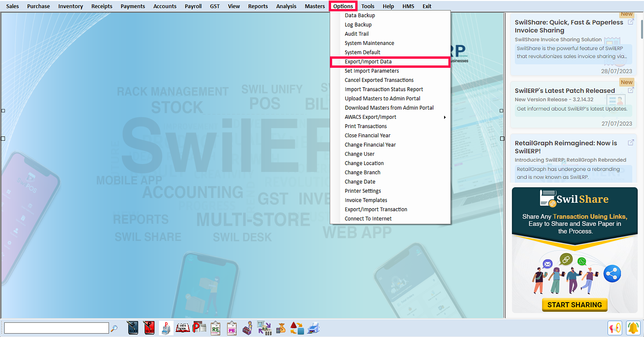Open the notification bell icon
644x337 pixels.
(633, 328)
